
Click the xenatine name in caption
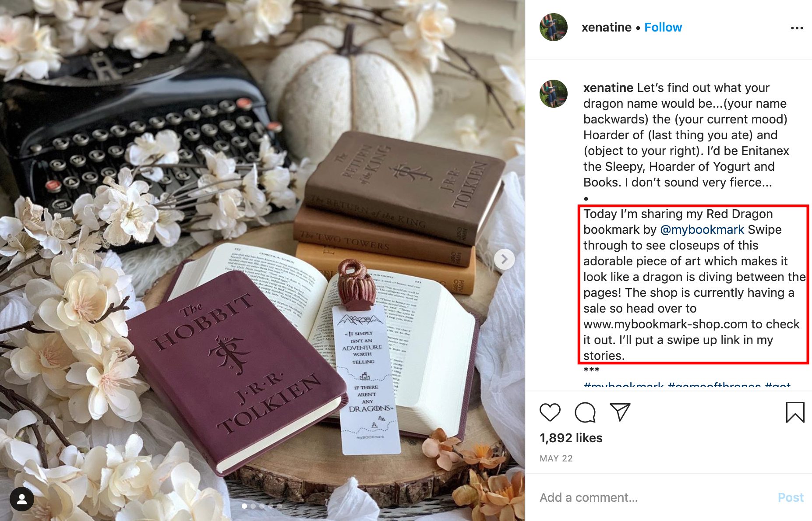point(608,88)
